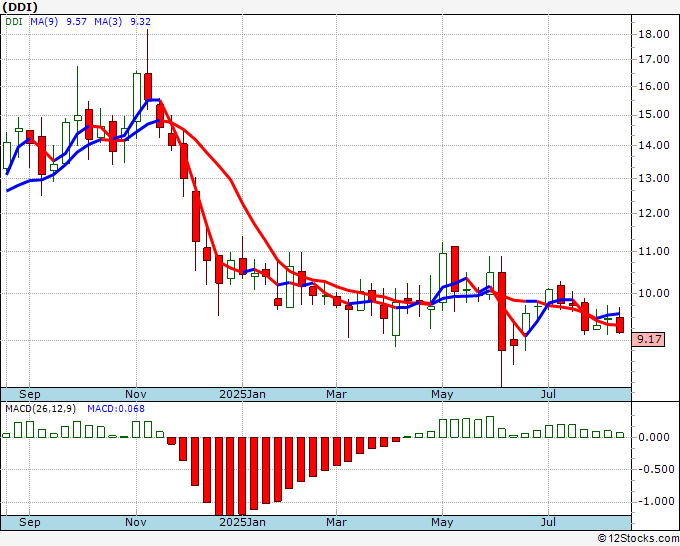Click the 17.00 price axis label
The image size is (680, 546).
click(654, 59)
